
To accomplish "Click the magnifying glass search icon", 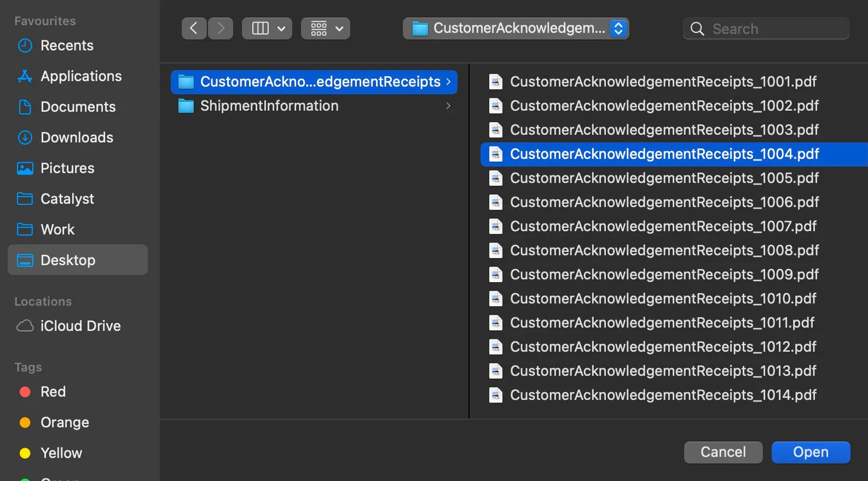I will (x=697, y=28).
